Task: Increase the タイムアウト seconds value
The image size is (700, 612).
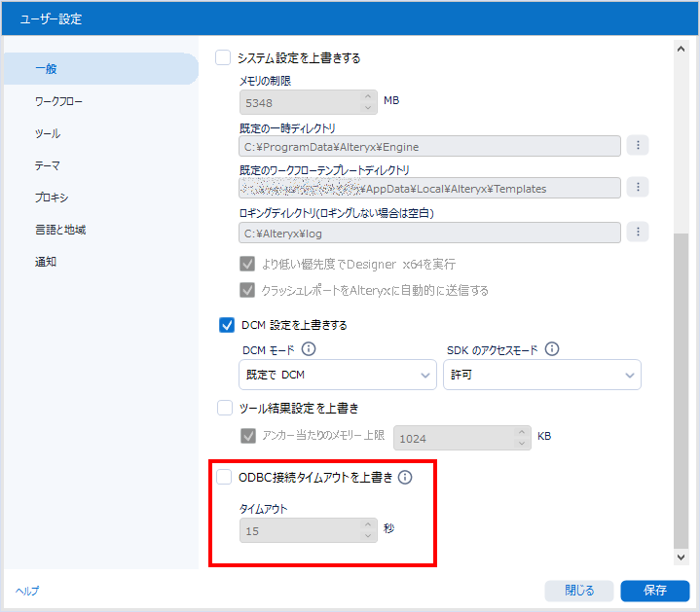Action: pyautogui.click(x=368, y=524)
